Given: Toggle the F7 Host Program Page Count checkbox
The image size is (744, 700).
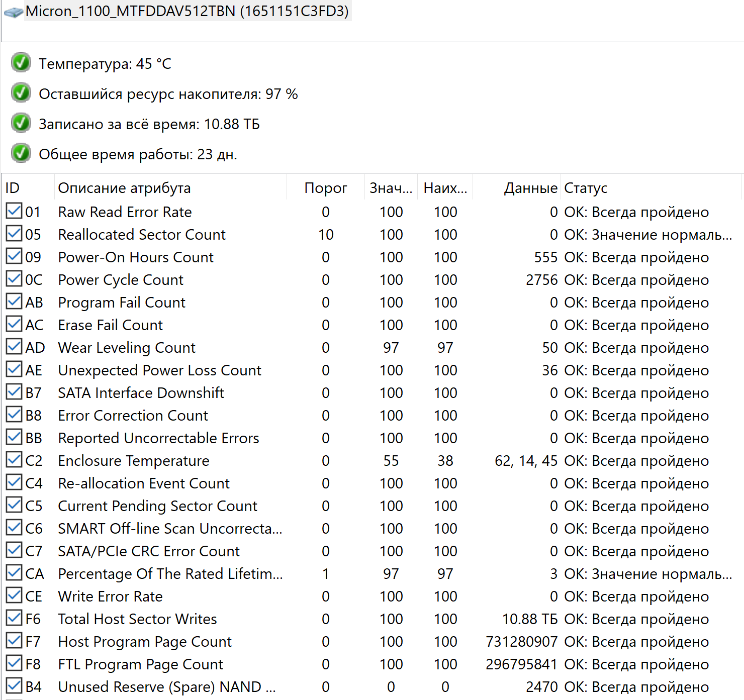Looking at the screenshot, I should click(x=14, y=641).
